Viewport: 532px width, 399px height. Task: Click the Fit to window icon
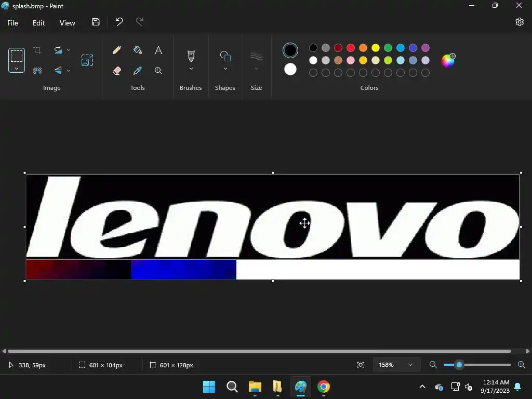(x=361, y=365)
